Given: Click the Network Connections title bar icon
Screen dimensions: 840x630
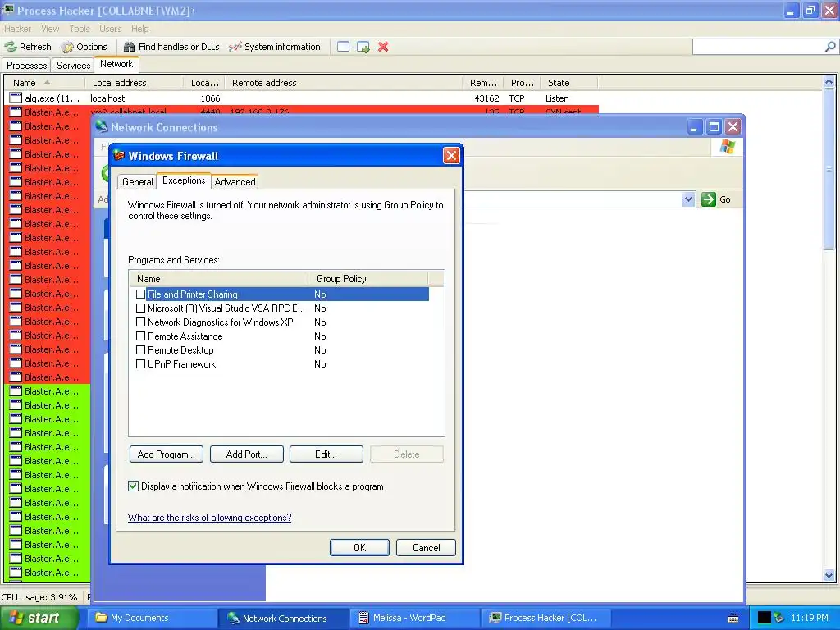Looking at the screenshot, I should (x=101, y=127).
